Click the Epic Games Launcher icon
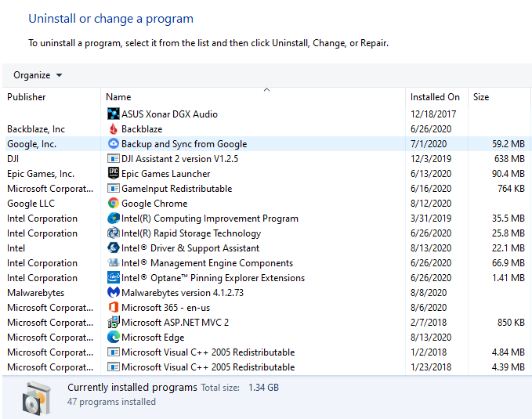Viewport: 532px width, 419px height. [114, 174]
